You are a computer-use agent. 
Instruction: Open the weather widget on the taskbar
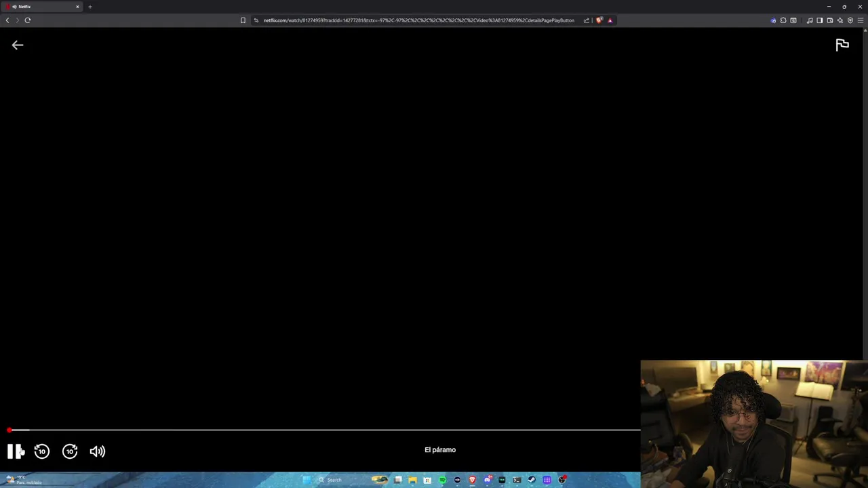(24, 480)
